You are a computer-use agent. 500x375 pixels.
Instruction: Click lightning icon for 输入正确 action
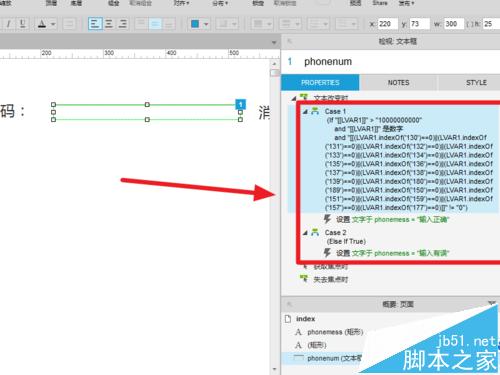[x=327, y=219]
